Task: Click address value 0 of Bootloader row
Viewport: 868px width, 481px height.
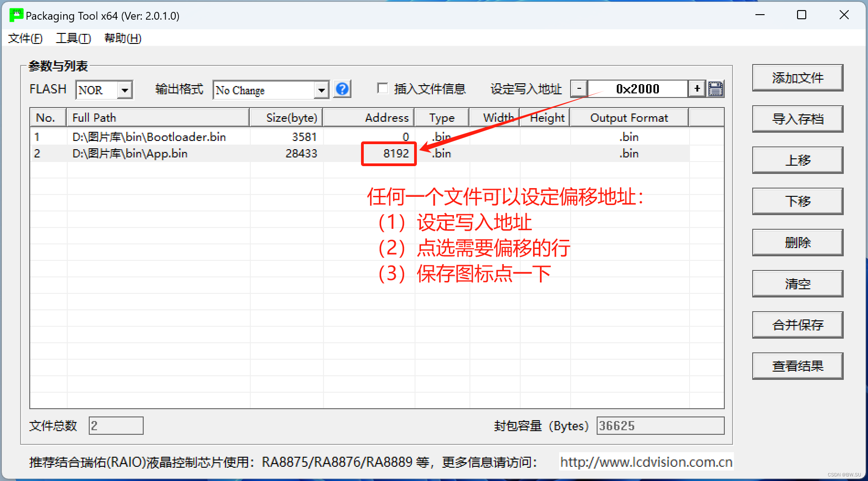Action: pyautogui.click(x=405, y=137)
